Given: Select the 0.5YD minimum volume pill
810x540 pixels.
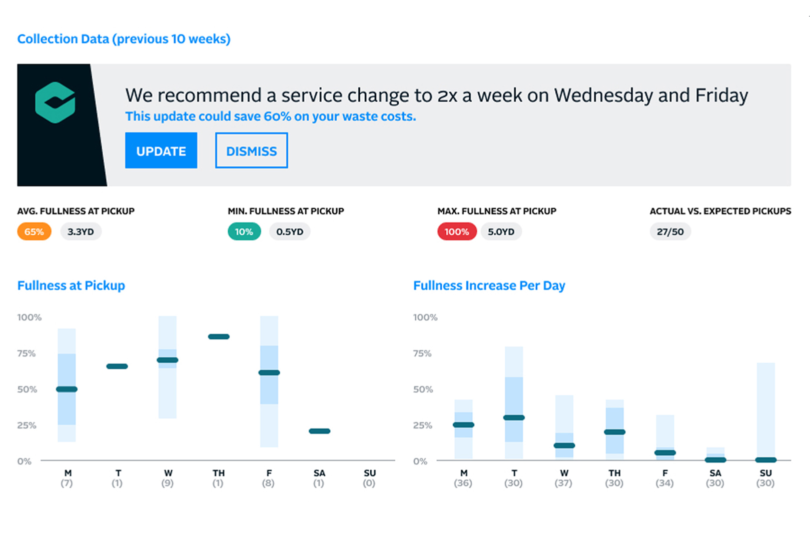Looking at the screenshot, I should click(290, 232).
